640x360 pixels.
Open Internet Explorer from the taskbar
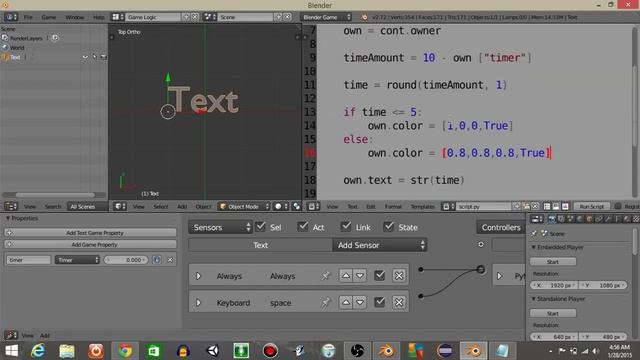click(38, 351)
